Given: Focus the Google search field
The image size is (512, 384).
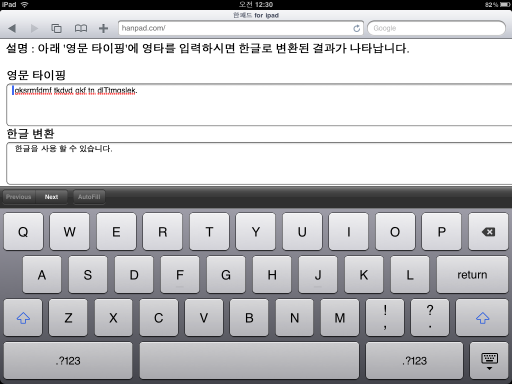Looking at the screenshot, I should coord(437,28).
